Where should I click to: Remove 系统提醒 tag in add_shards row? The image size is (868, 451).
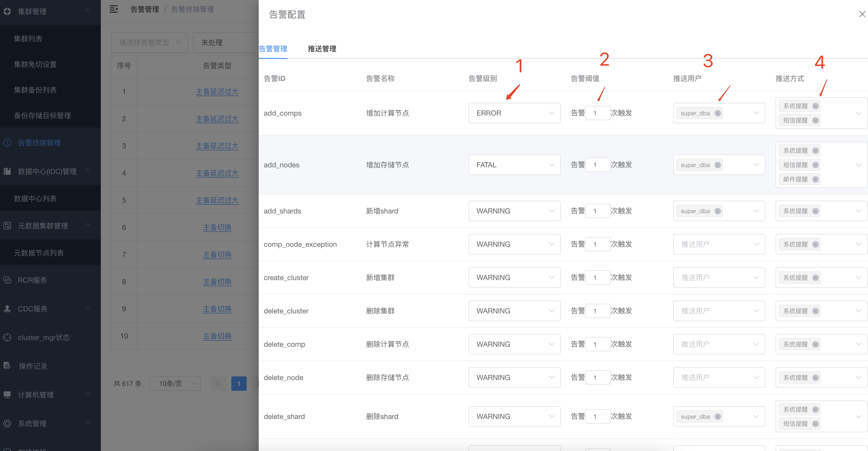coord(815,211)
